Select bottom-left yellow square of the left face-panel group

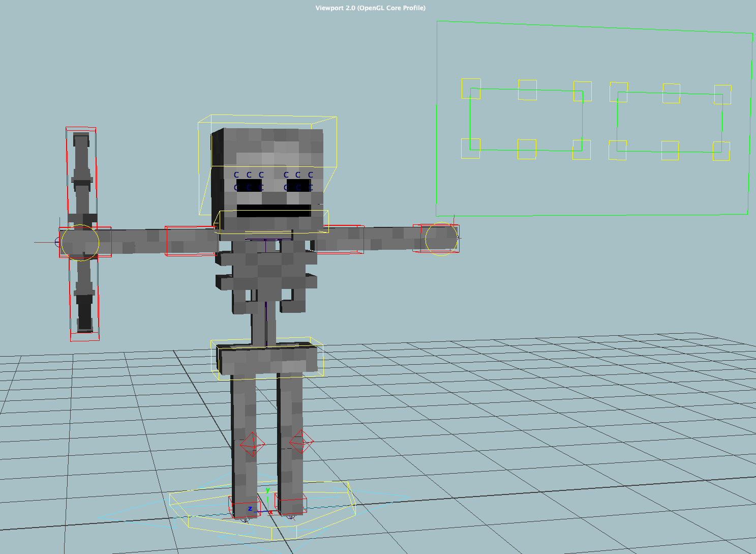click(470, 148)
